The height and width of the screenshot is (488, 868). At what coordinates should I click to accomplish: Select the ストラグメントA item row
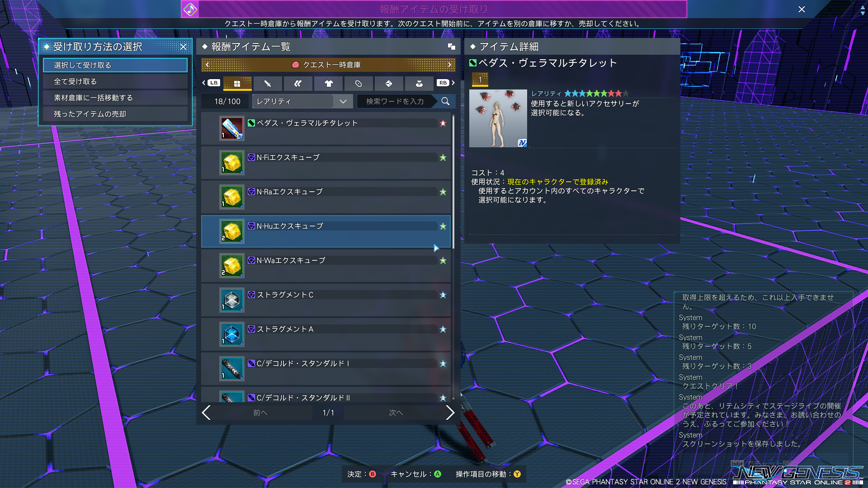click(326, 334)
